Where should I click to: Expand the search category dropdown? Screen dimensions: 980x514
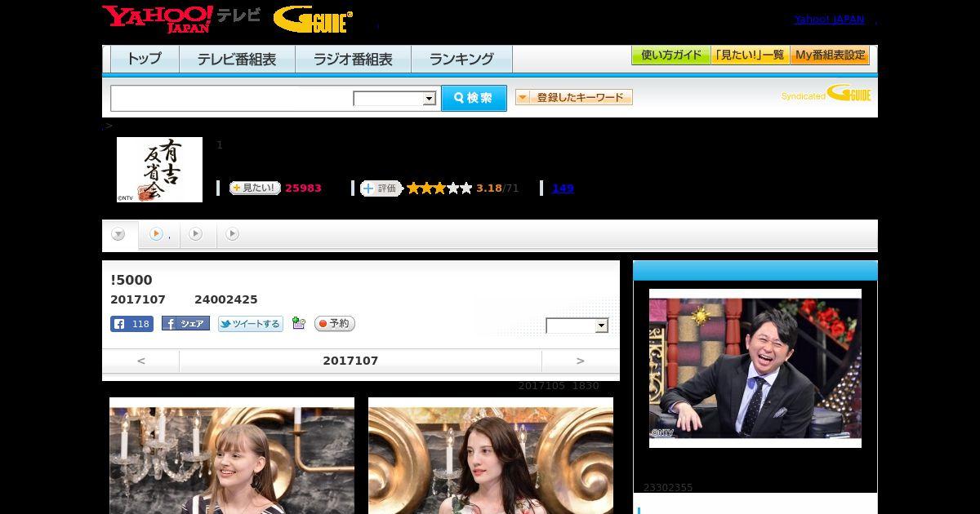pyautogui.click(x=395, y=99)
